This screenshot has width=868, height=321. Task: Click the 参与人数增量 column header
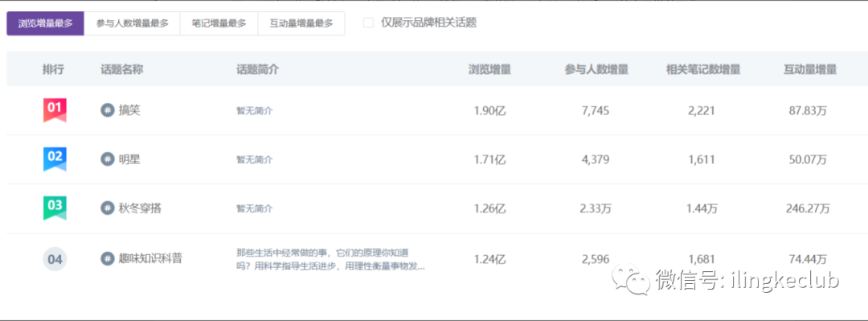click(x=596, y=69)
